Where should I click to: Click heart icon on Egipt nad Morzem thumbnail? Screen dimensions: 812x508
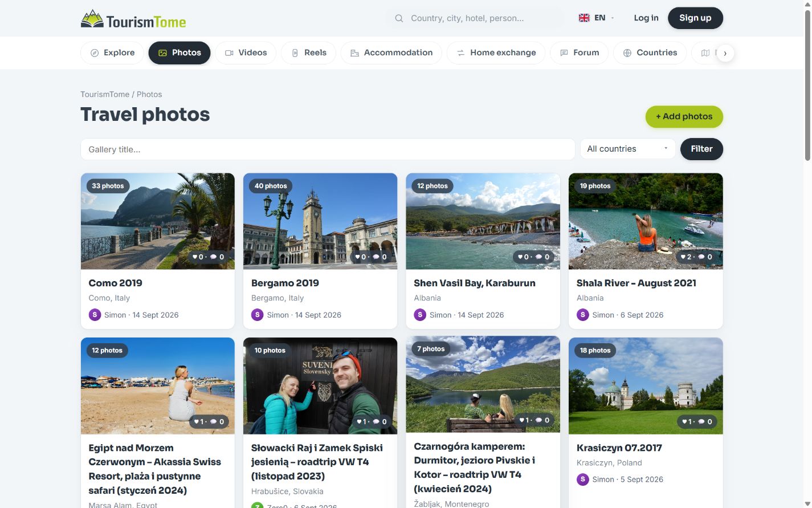(x=197, y=422)
